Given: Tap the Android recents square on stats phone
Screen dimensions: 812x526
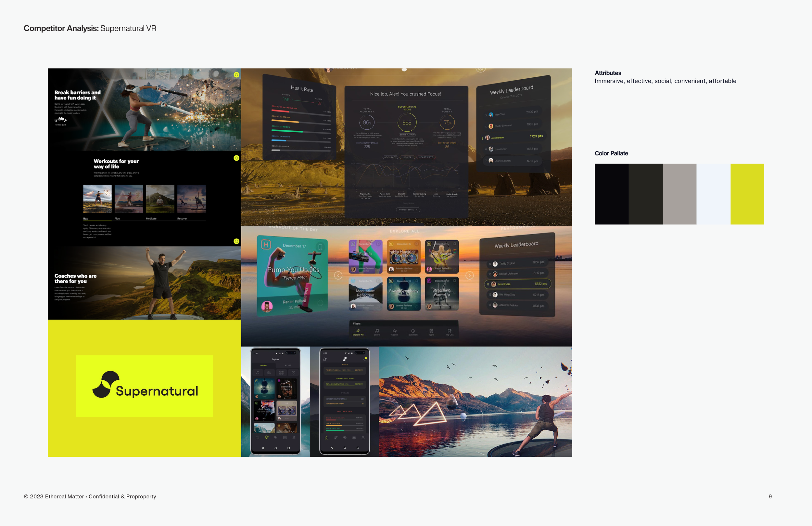Looking at the screenshot, I should tap(358, 448).
